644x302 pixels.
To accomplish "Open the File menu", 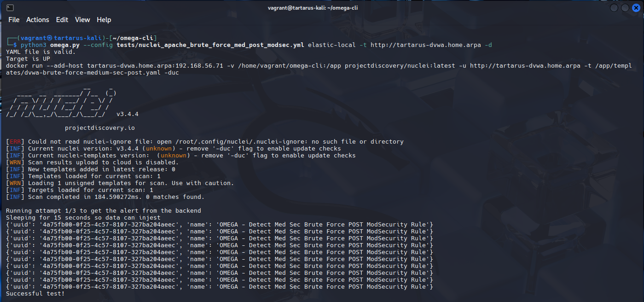I will tap(14, 20).
